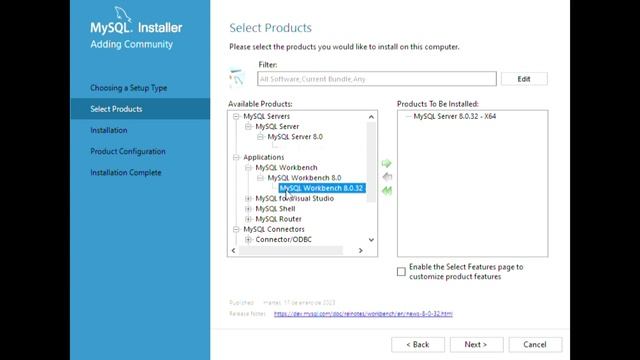Collapse Applications tree node
This screenshot has width=640, height=360.
click(x=236, y=157)
